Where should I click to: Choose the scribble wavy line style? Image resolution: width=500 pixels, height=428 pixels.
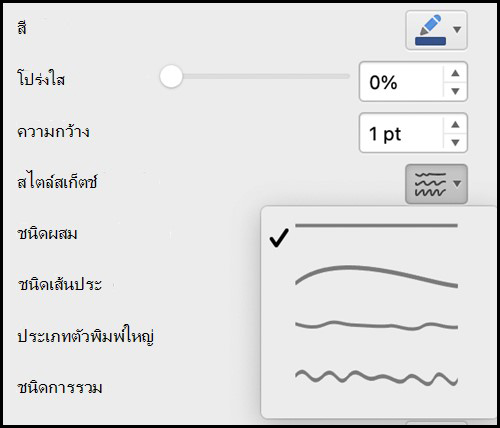click(376, 378)
